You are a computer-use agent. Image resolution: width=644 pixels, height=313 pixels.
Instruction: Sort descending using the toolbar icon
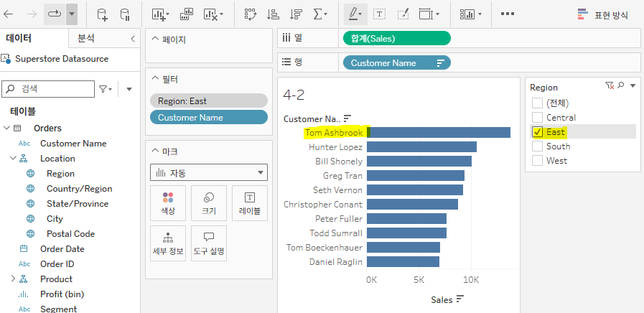tap(296, 14)
